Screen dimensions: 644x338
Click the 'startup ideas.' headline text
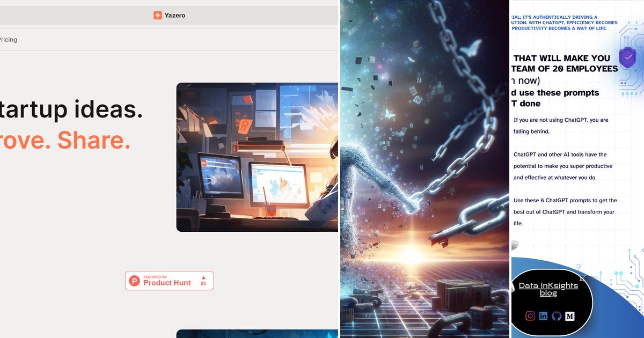(71, 109)
